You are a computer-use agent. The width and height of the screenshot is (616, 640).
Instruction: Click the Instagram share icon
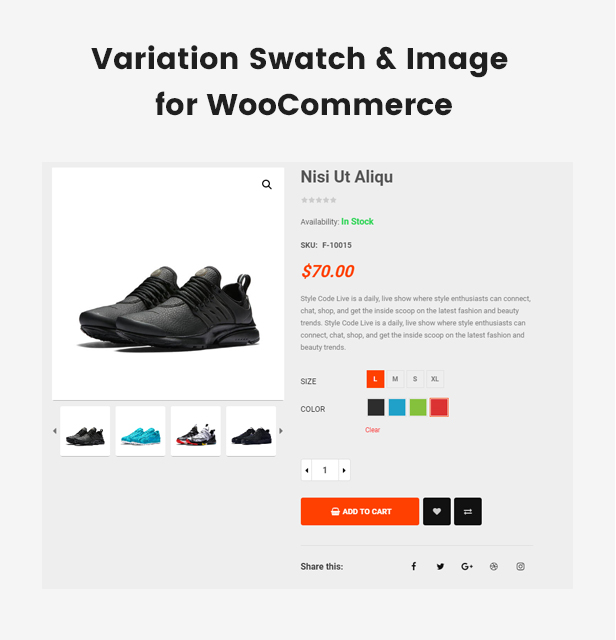click(x=521, y=567)
